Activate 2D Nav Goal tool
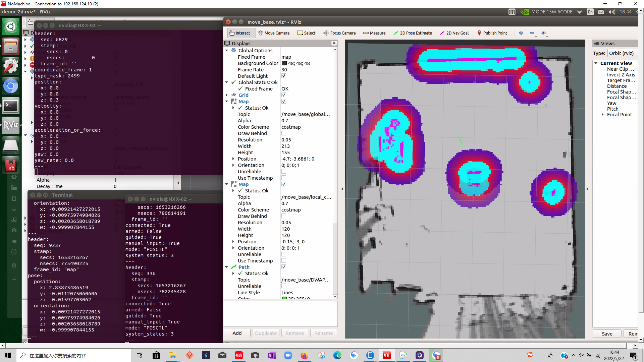 coord(454,33)
